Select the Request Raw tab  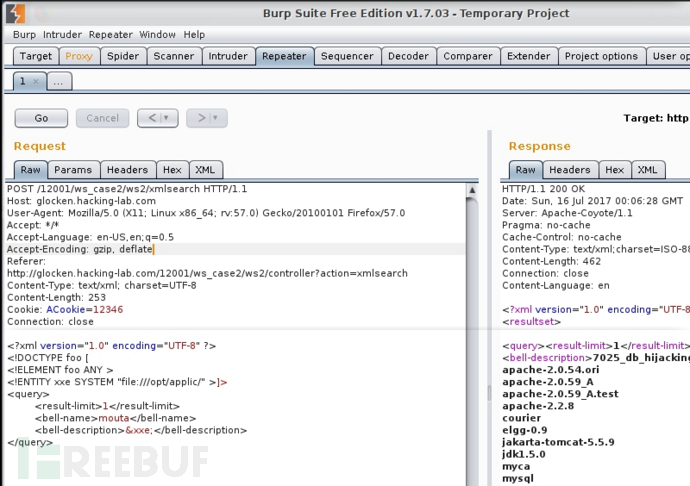tap(30, 170)
